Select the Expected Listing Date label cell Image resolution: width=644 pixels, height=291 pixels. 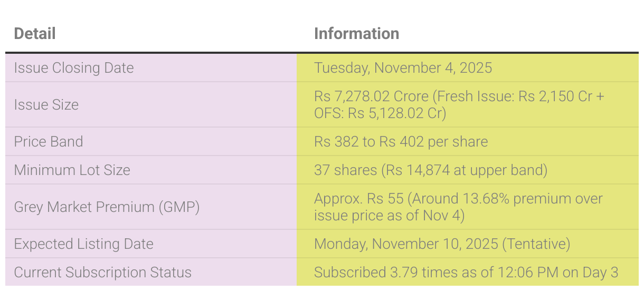(x=84, y=244)
